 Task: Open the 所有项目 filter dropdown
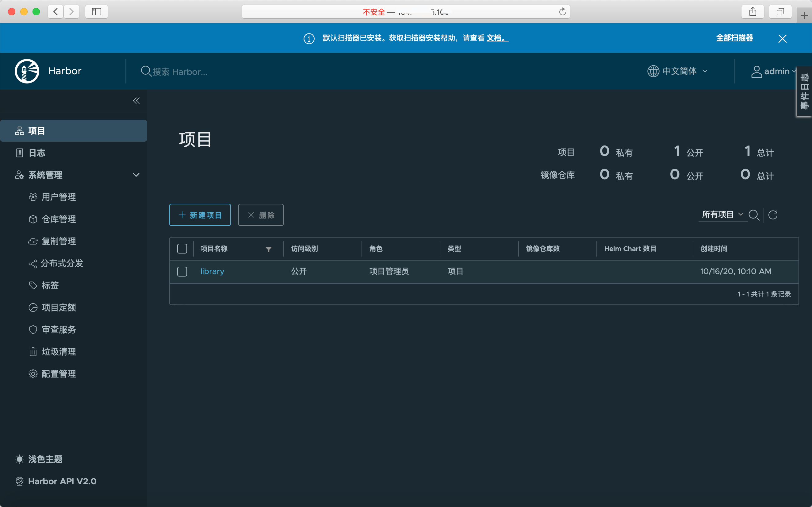[722, 215]
